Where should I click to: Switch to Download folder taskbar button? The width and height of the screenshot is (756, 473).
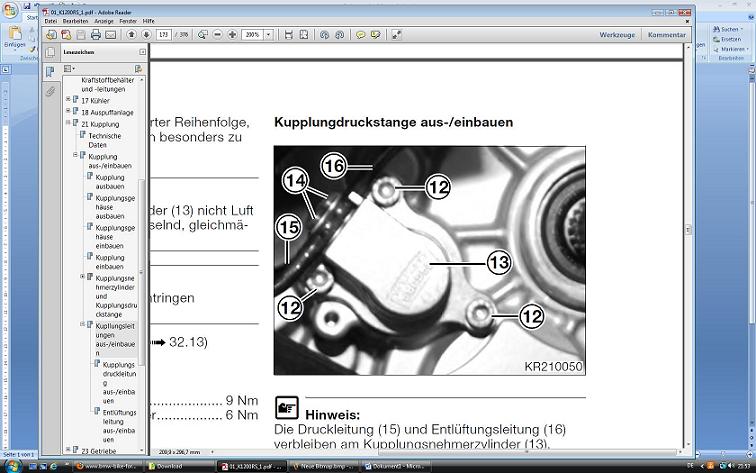click(x=179, y=466)
